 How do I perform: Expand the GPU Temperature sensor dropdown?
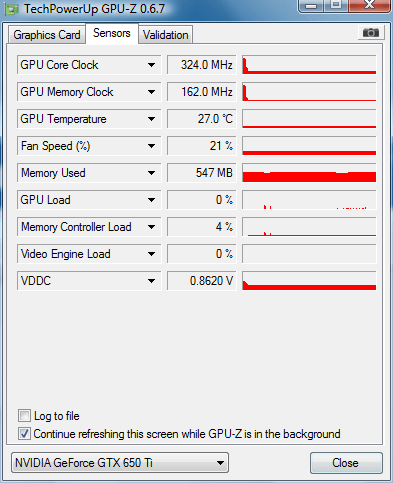[x=151, y=119]
